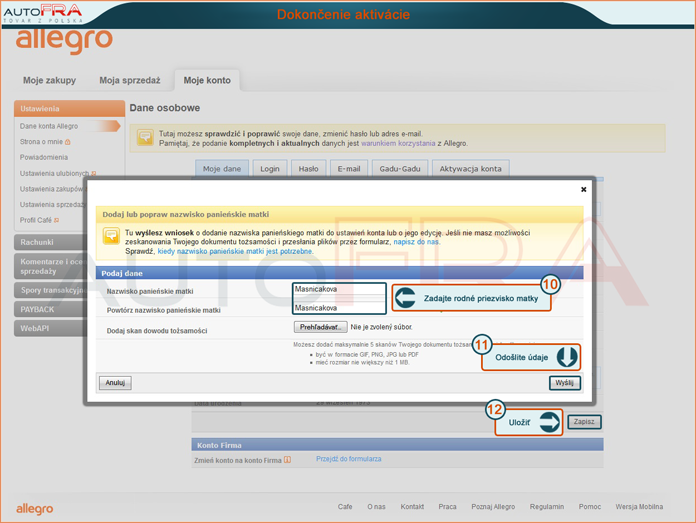Click the small Allegro logo in footer
Viewport: 696px width, 523px height.
(35, 508)
